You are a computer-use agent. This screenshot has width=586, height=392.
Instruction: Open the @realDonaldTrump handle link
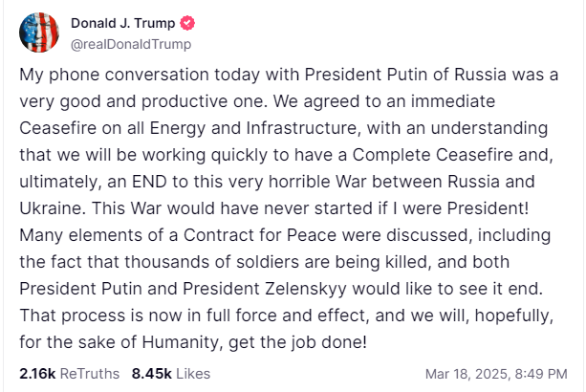131,43
